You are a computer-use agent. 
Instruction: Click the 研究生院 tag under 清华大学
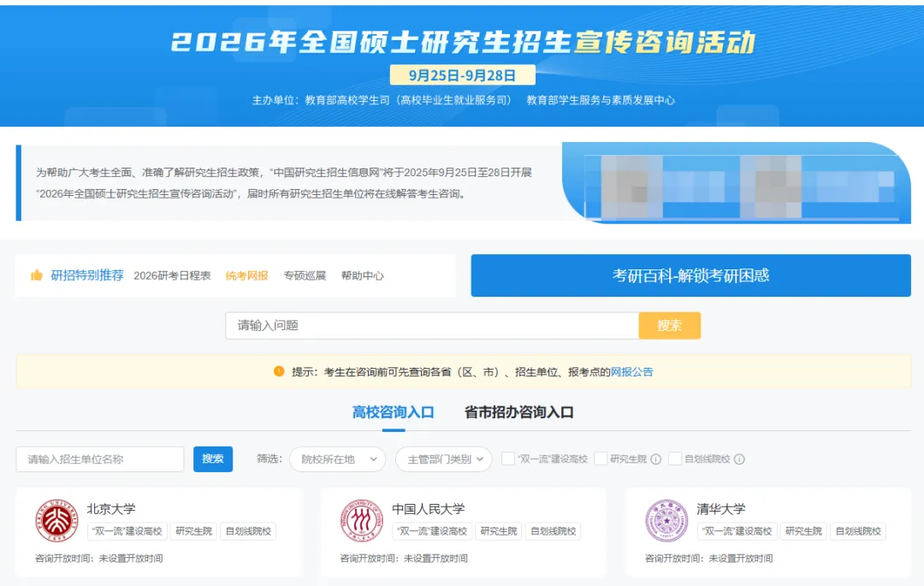[x=803, y=531]
